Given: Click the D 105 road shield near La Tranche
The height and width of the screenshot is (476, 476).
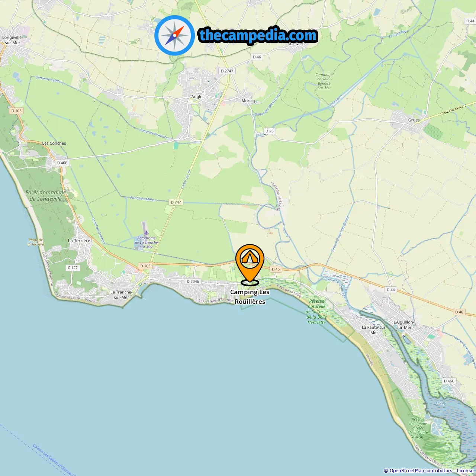Looking at the screenshot, I should (x=145, y=266).
